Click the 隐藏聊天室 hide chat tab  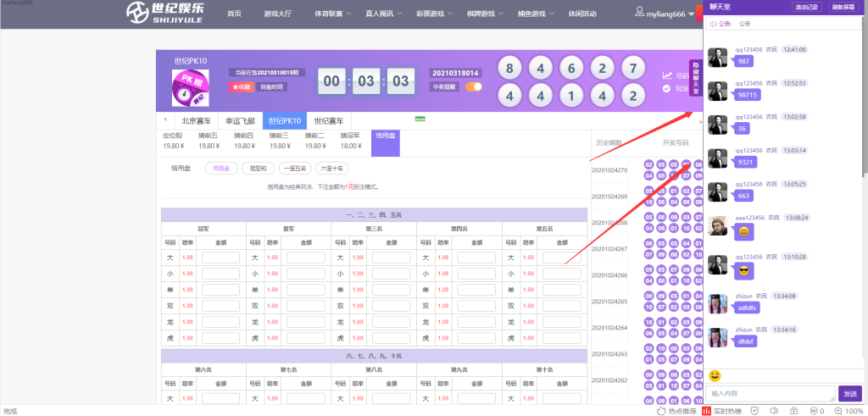[696, 78]
